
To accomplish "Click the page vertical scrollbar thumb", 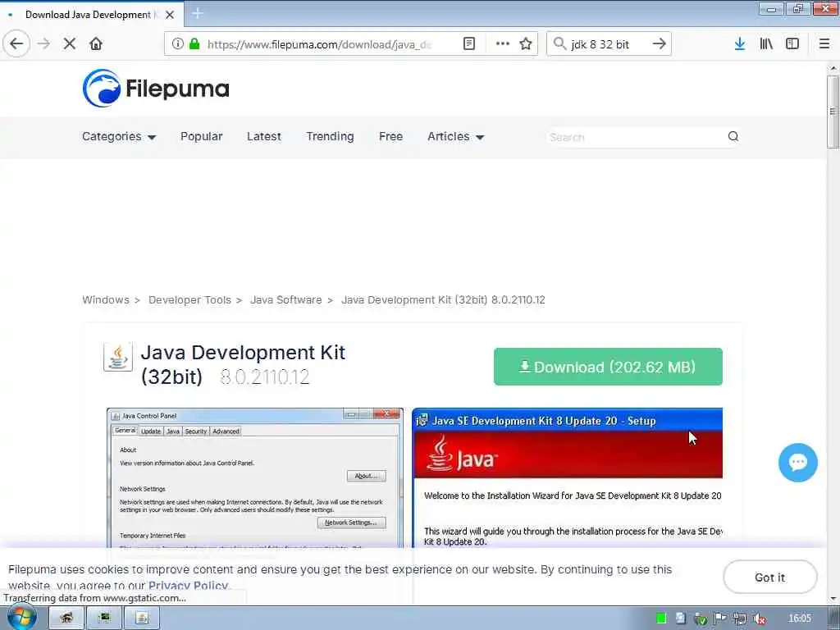I will pos(833,112).
